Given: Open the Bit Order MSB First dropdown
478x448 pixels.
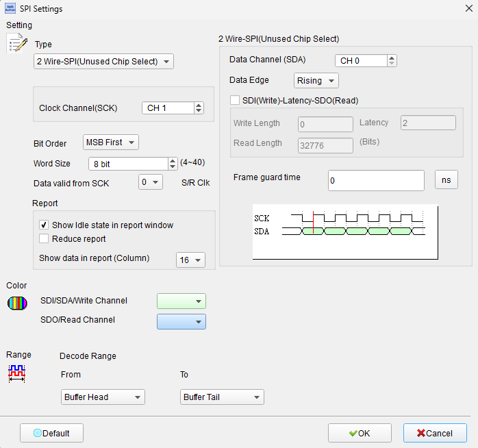Looking at the screenshot, I should click(111, 142).
